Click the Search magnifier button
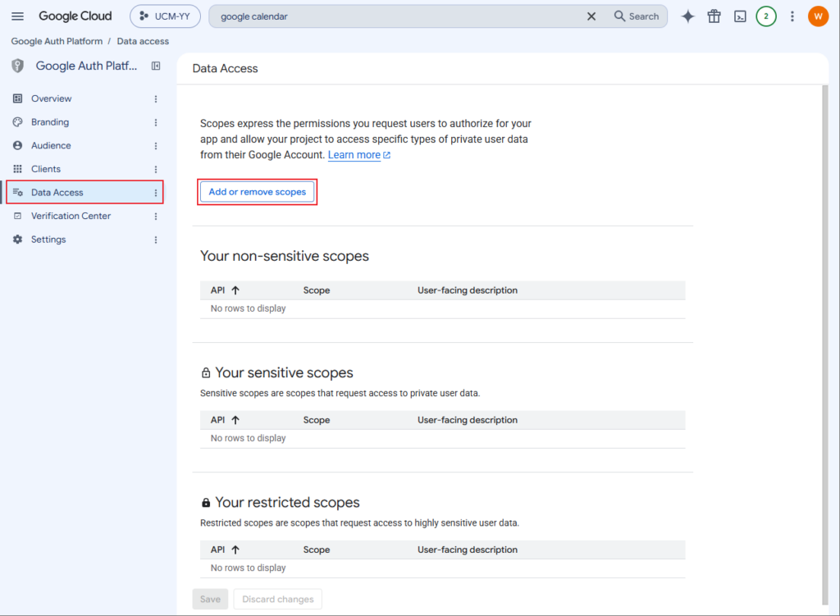 (x=636, y=16)
